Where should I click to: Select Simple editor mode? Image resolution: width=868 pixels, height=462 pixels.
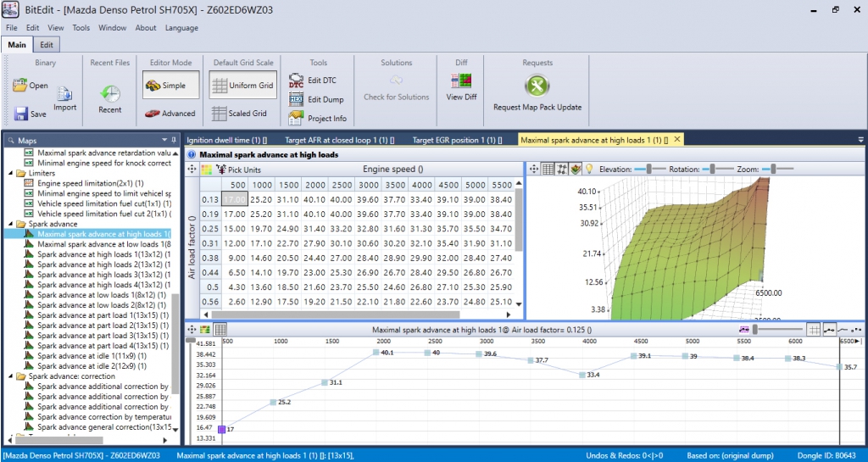click(x=171, y=86)
